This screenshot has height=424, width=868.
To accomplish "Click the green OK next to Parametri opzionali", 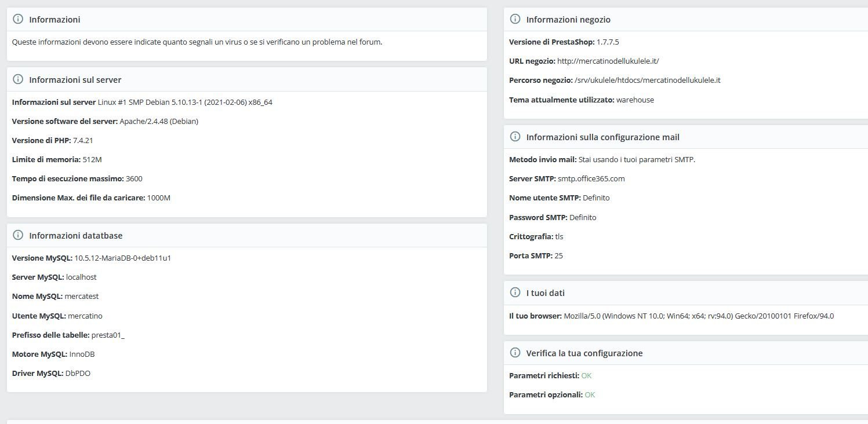I will tap(590, 394).
